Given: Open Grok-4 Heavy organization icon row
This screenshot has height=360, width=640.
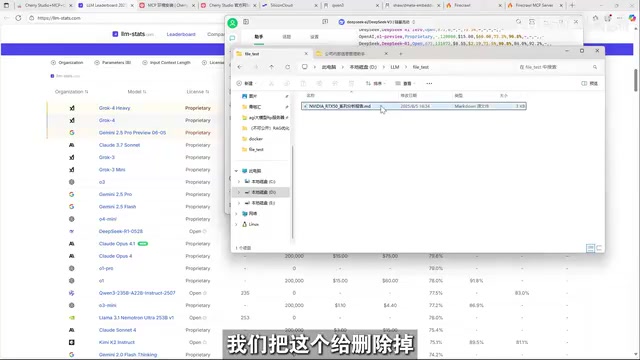Looking at the screenshot, I should click(72, 108).
